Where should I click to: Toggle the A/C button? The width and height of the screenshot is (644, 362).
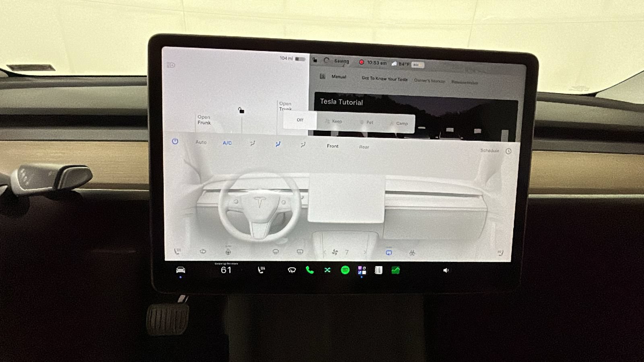227,143
